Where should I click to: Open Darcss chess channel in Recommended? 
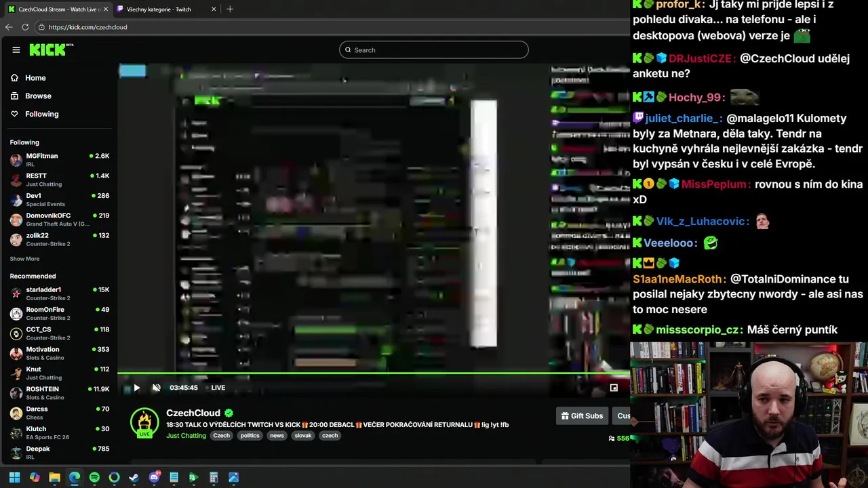coord(60,413)
